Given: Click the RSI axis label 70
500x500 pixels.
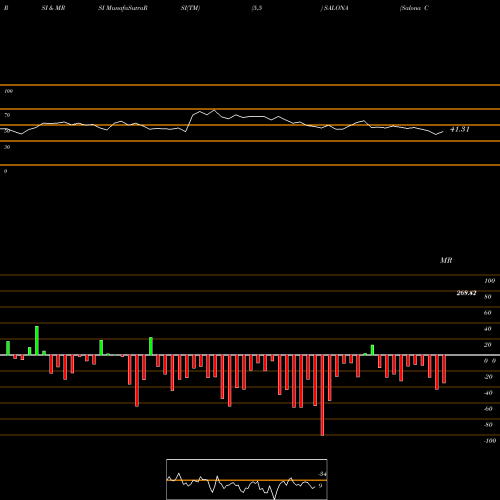Looking at the screenshot, I should [x=7, y=115].
